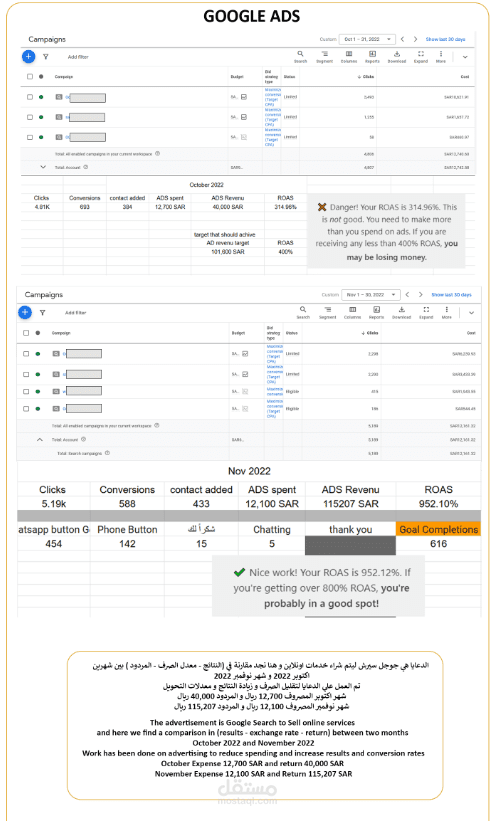
Task: Open the first October campaign name link
Action: (x=86, y=98)
